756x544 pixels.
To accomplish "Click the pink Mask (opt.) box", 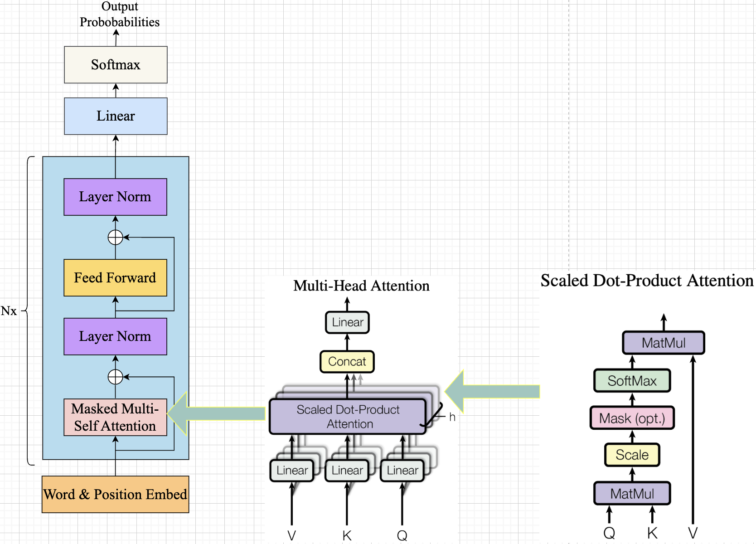I will tap(632, 418).
